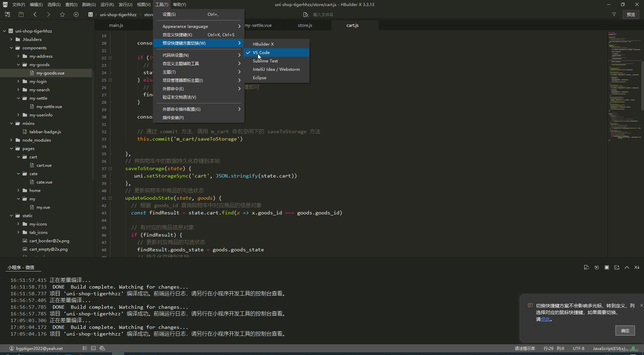Fold code at line 22

tap(110, 58)
